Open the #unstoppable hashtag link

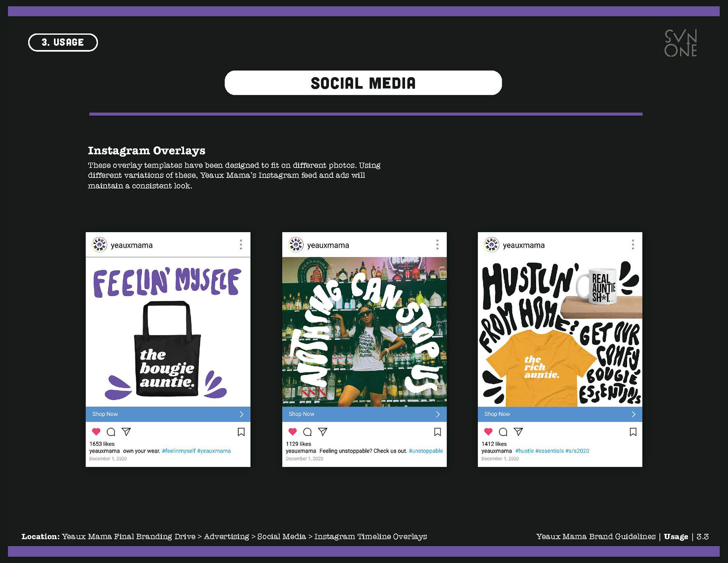coord(426,451)
